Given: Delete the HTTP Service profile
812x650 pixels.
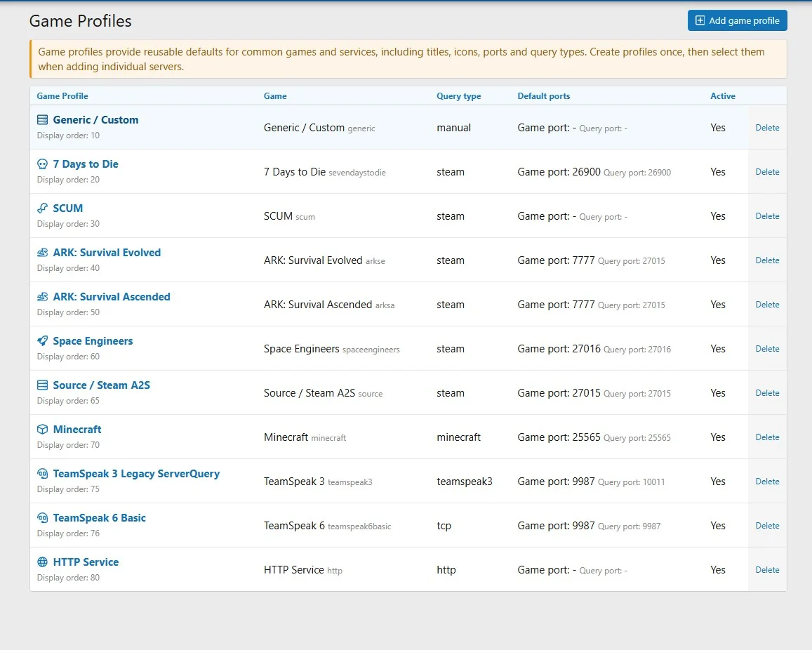Looking at the screenshot, I should point(767,570).
